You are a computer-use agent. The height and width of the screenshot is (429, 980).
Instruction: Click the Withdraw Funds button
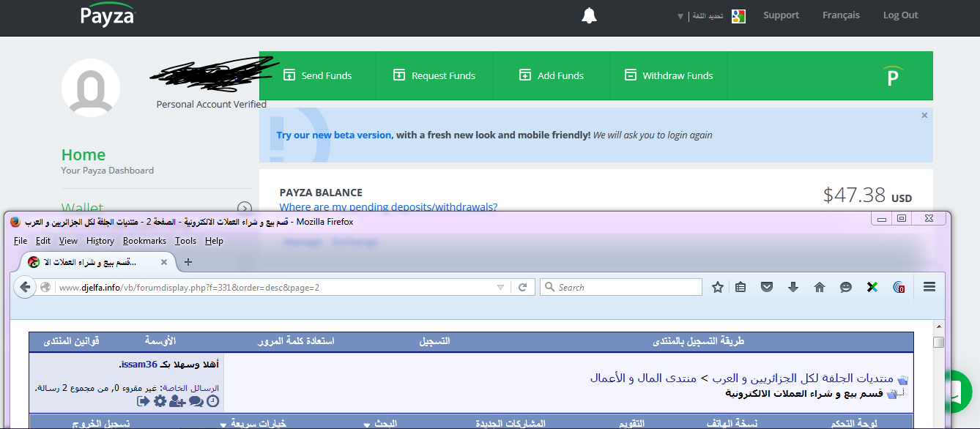pos(669,75)
